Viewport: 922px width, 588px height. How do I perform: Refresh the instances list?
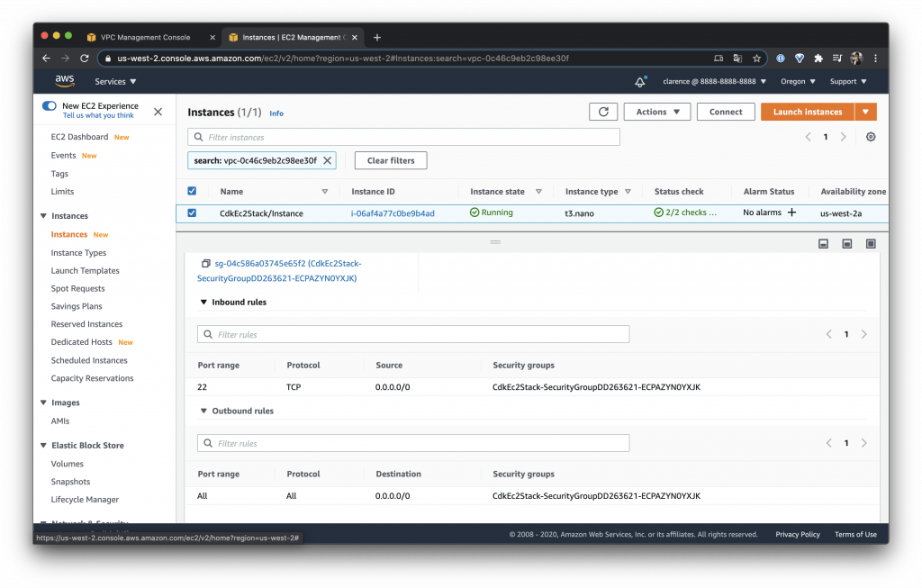pos(603,112)
